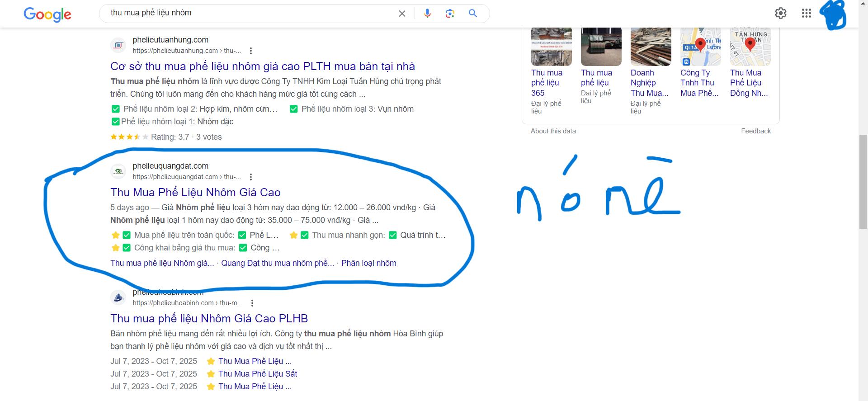Screen dimensions: 868x401
Task: Open options menu for phelieuquangdat.com result
Action: (x=251, y=177)
